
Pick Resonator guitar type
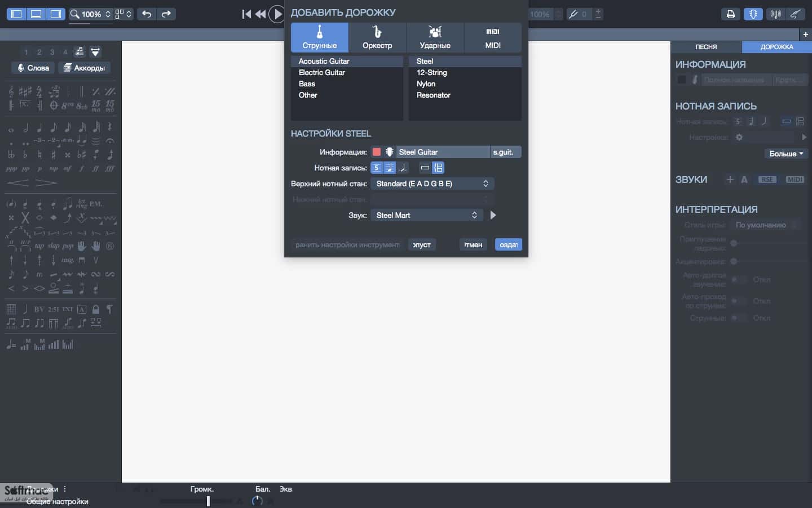click(465, 95)
